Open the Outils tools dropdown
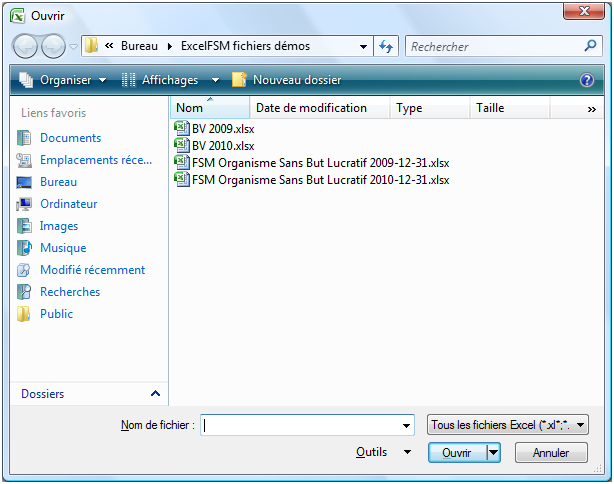The height and width of the screenshot is (484, 614). tap(383, 452)
